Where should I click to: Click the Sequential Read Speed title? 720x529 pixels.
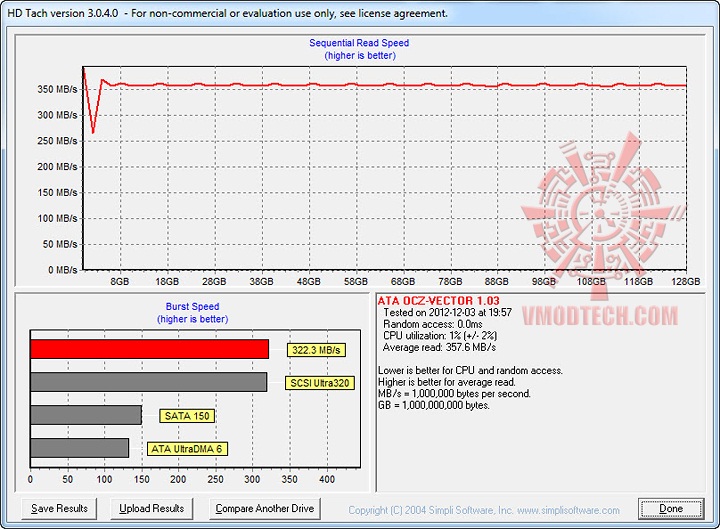(359, 43)
